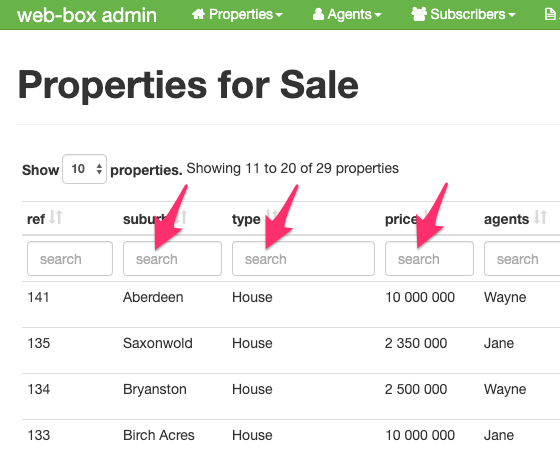Click the home icon beside Properties
This screenshot has width=560, height=462.
[198, 14]
